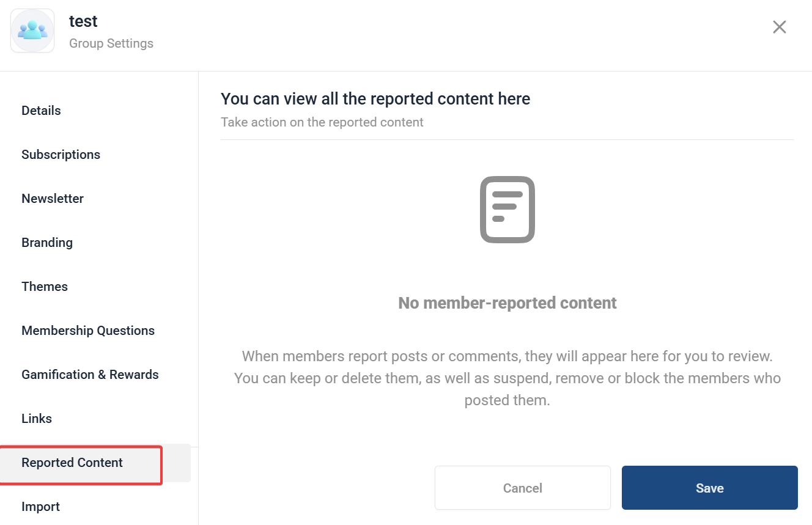
Task: Open the Newsletter section
Action: [x=53, y=199]
